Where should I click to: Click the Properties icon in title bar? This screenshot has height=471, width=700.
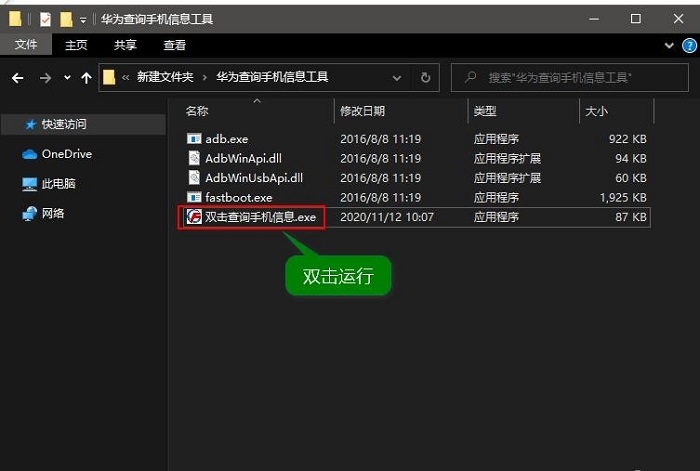pos(45,19)
